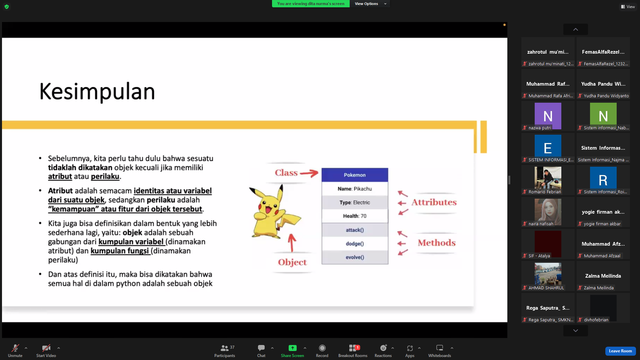
Task: Select nazwa putri purple N tile
Action: pos(548,116)
